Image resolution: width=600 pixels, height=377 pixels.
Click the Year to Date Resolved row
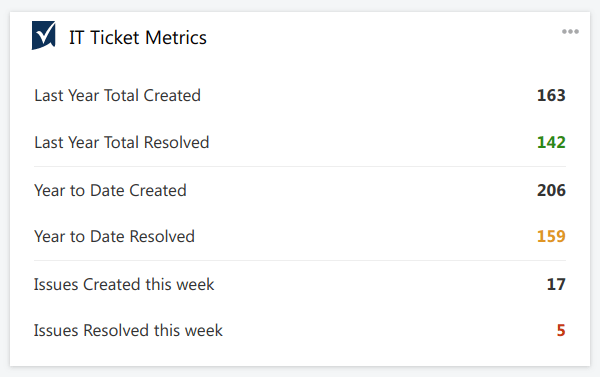coord(300,236)
